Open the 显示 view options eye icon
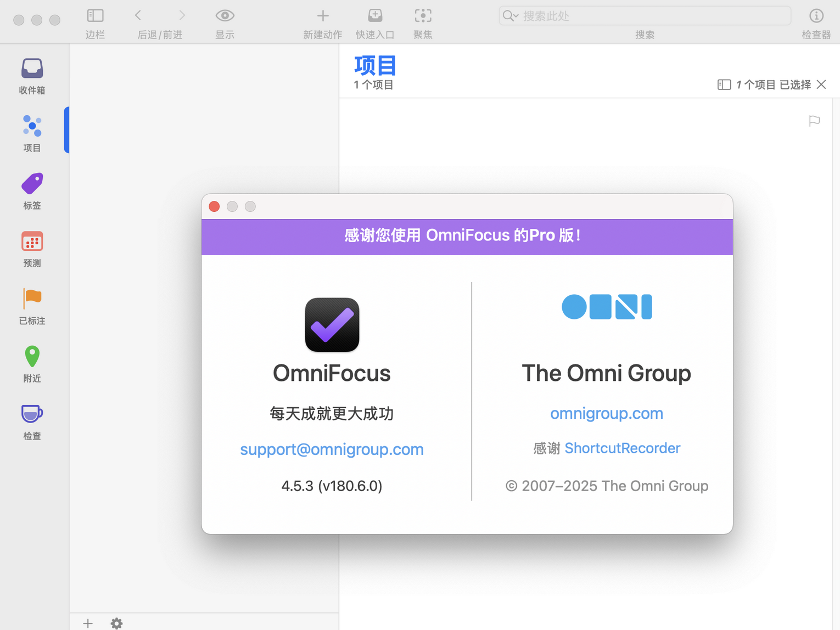Image resolution: width=840 pixels, height=630 pixels. [225, 16]
